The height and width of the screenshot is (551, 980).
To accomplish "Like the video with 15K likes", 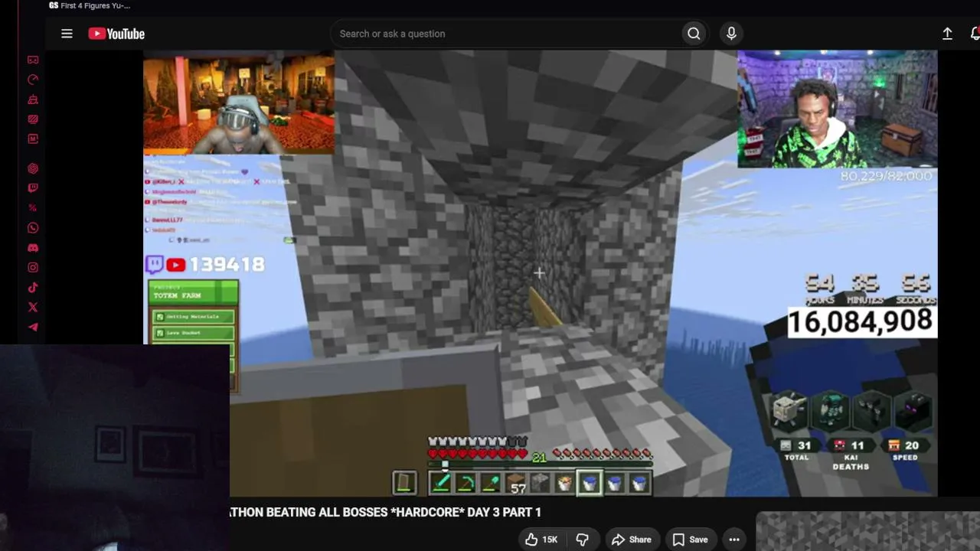I will pos(541,540).
